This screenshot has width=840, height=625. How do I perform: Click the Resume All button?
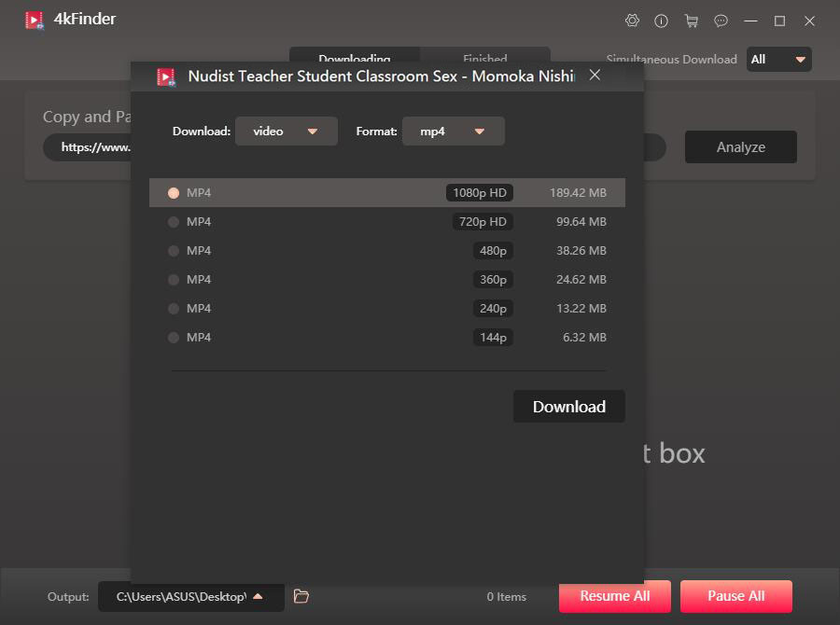614,596
